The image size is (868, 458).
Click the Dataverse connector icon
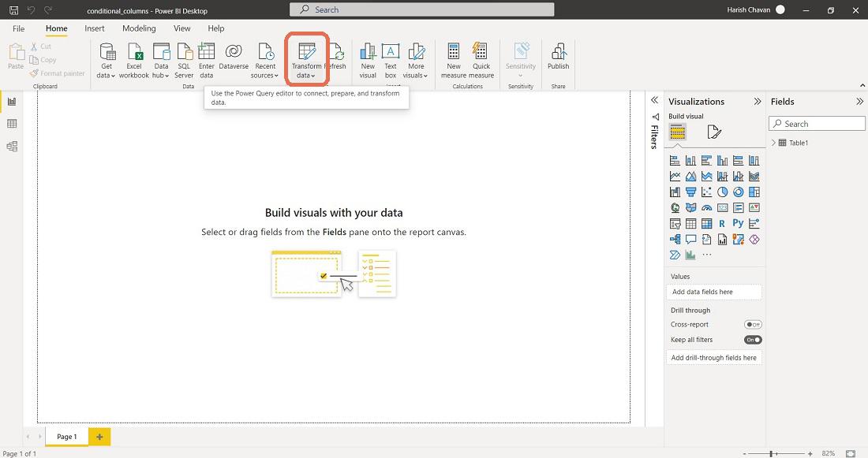click(234, 56)
